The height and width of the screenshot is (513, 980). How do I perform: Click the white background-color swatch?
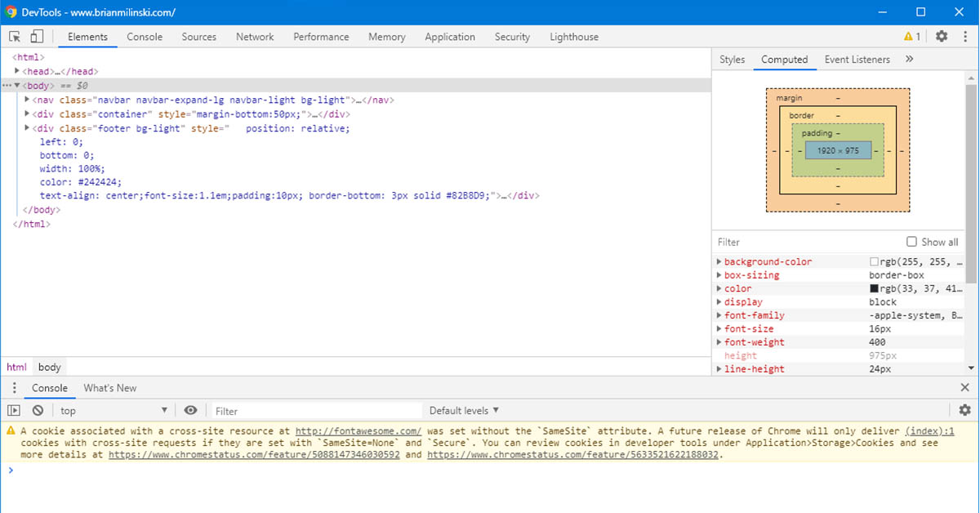click(x=874, y=262)
